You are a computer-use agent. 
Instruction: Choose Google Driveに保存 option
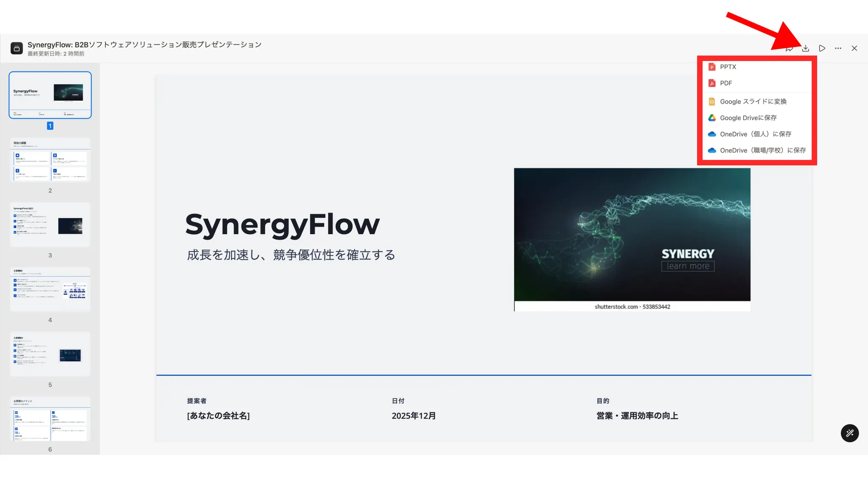[x=748, y=118]
